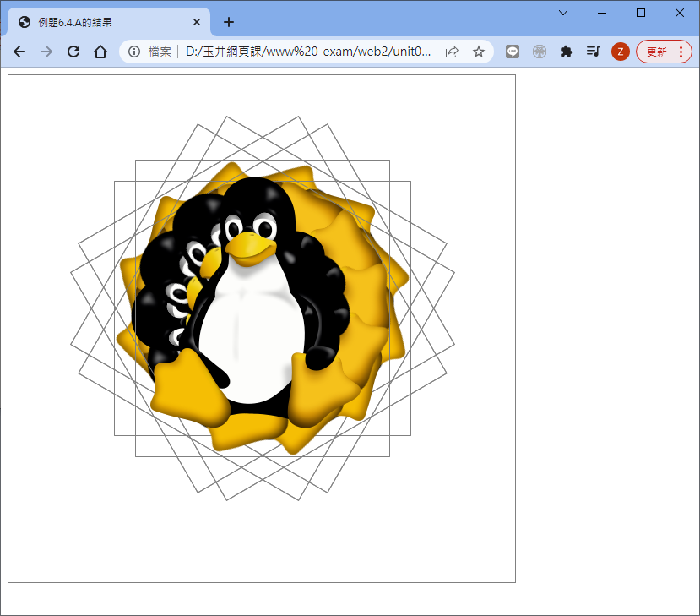View site information icon beside 檔案
The width and height of the screenshot is (700, 616).
tap(134, 52)
